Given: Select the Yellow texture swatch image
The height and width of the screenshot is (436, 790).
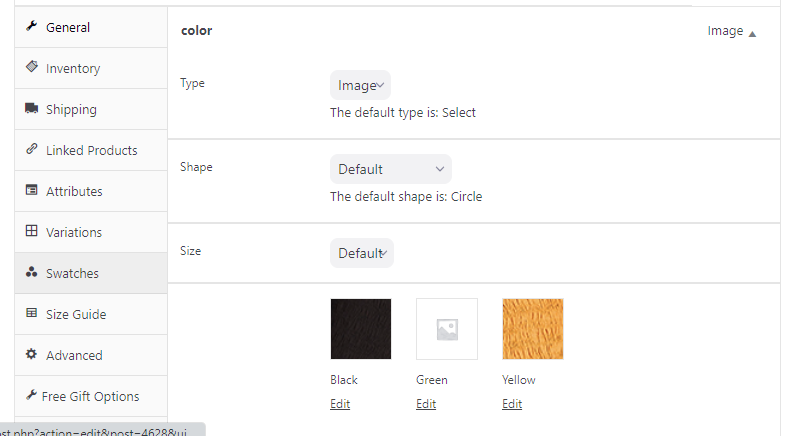Looking at the screenshot, I should [533, 329].
